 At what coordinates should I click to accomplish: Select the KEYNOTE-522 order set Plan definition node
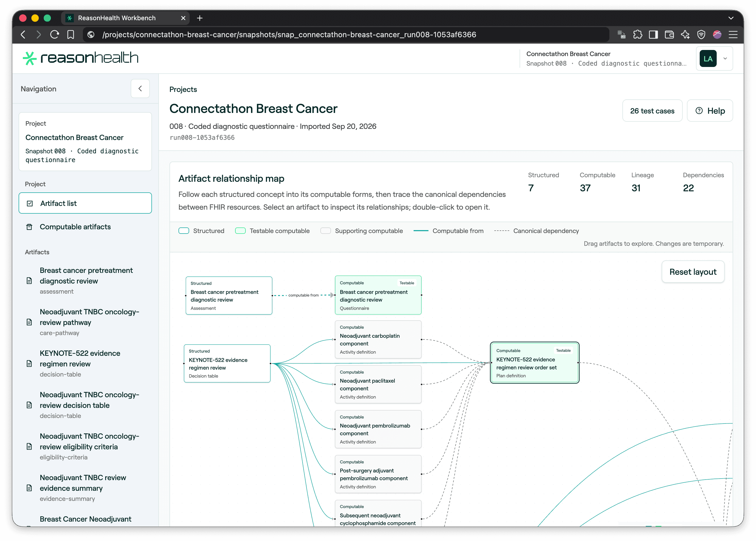[534, 363]
